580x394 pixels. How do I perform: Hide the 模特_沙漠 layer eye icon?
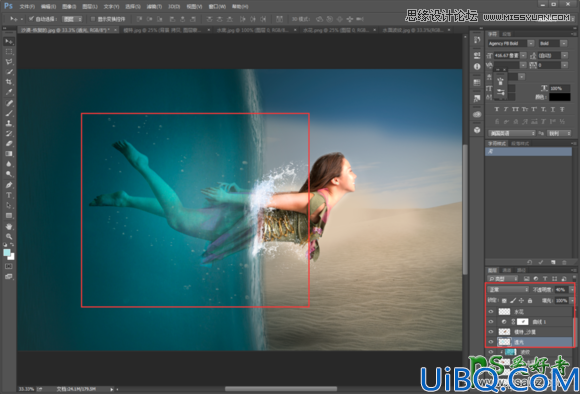point(491,332)
